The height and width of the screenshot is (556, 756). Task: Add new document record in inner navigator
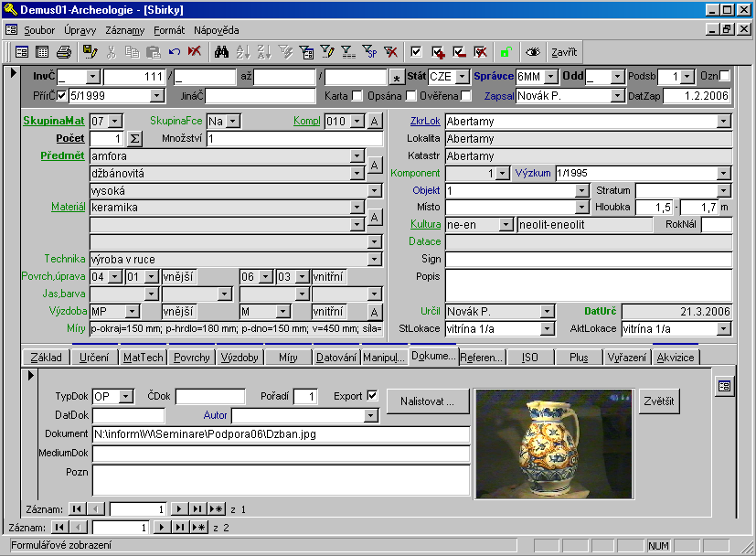217,509
